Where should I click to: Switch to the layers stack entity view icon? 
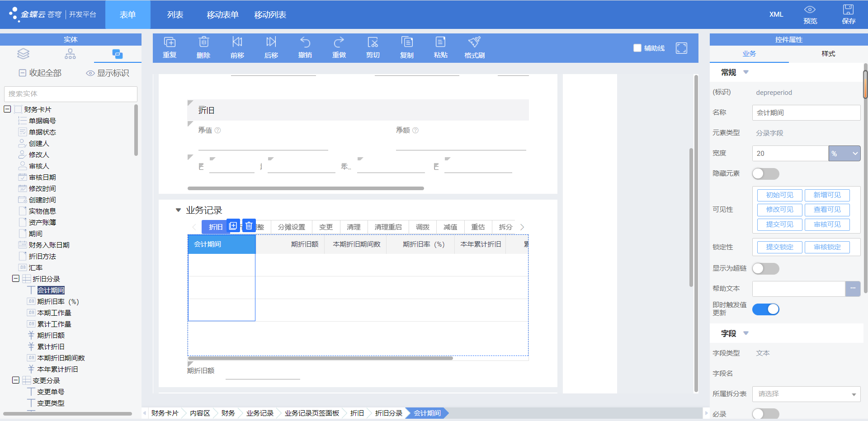coord(24,54)
